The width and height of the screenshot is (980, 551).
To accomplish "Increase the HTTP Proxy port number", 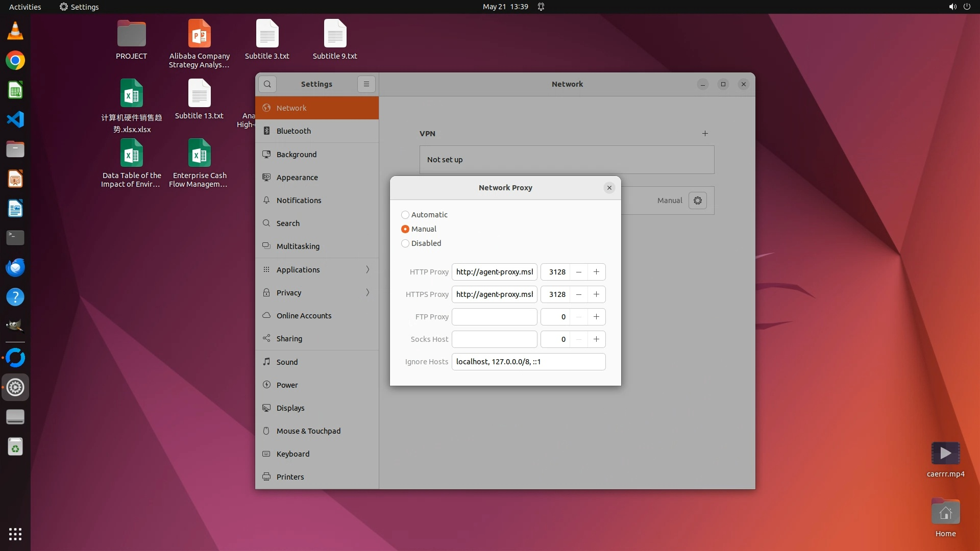I will 596,272.
